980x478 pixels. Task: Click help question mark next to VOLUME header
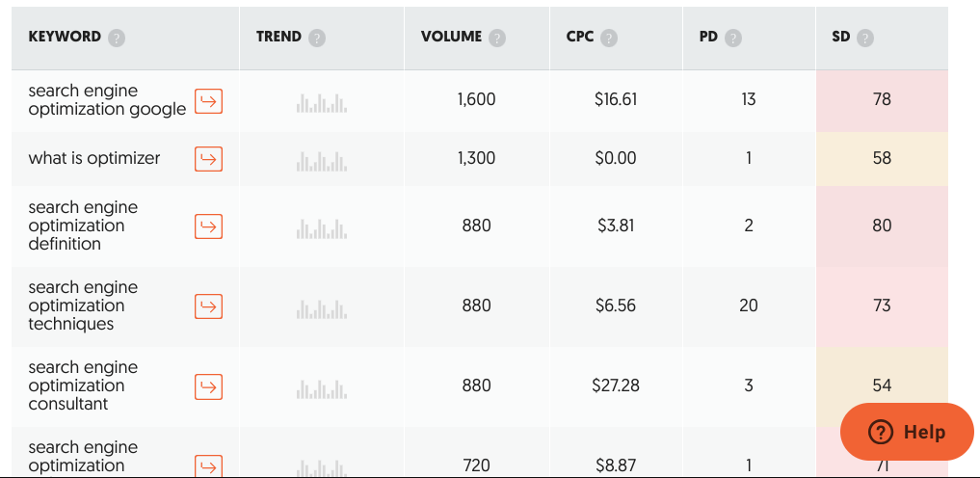coord(497,39)
